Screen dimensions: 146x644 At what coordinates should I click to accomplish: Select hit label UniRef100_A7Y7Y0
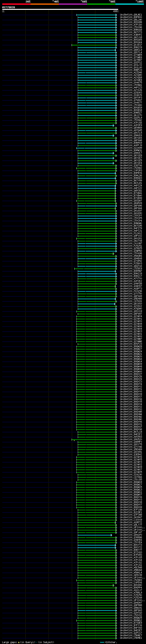click(131, 279)
